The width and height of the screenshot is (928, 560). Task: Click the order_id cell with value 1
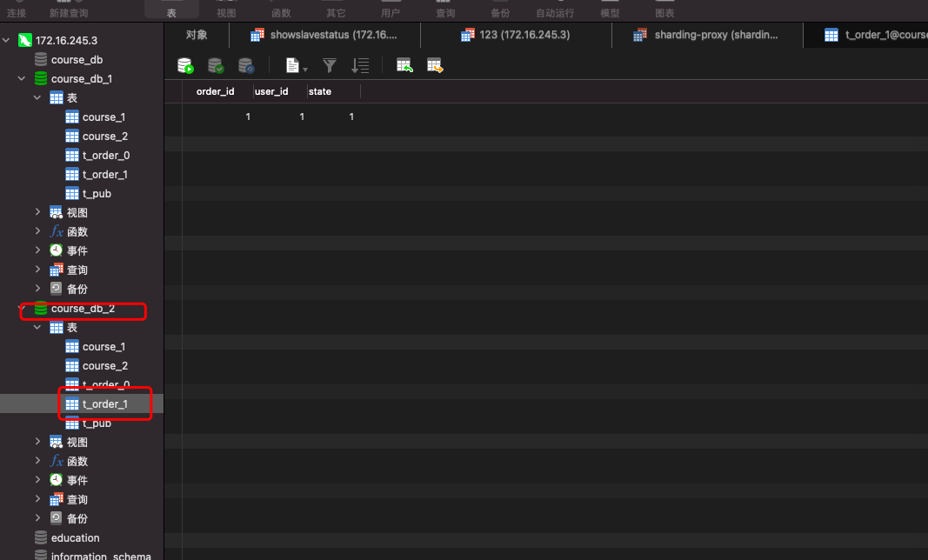pos(217,117)
